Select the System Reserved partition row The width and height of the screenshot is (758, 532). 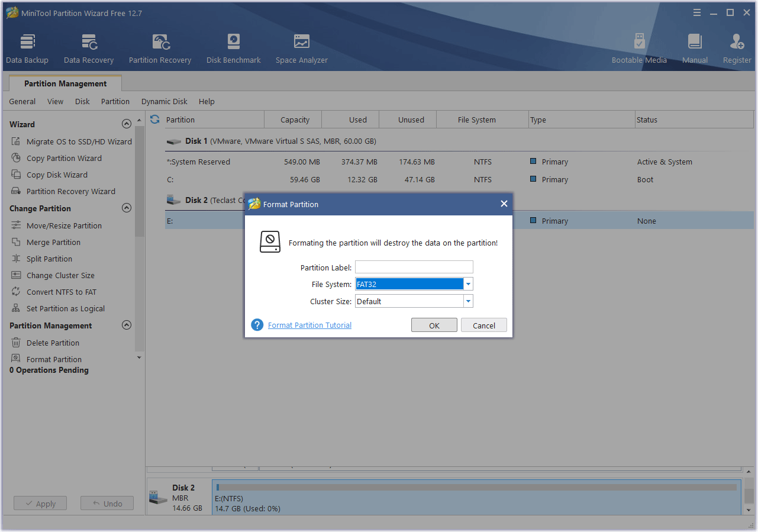coord(459,162)
